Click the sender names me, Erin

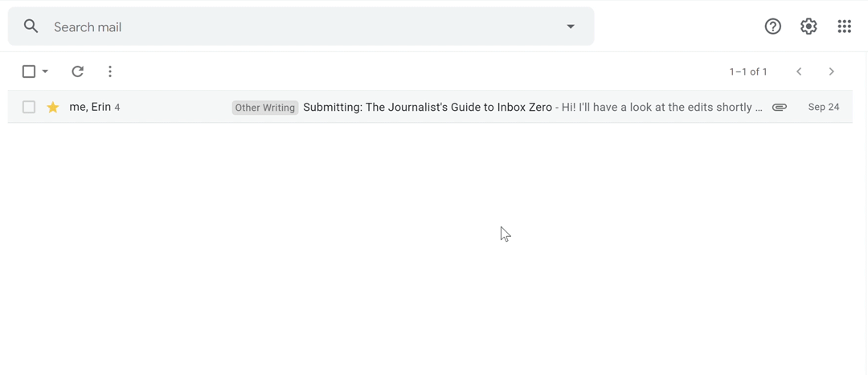[x=90, y=107]
